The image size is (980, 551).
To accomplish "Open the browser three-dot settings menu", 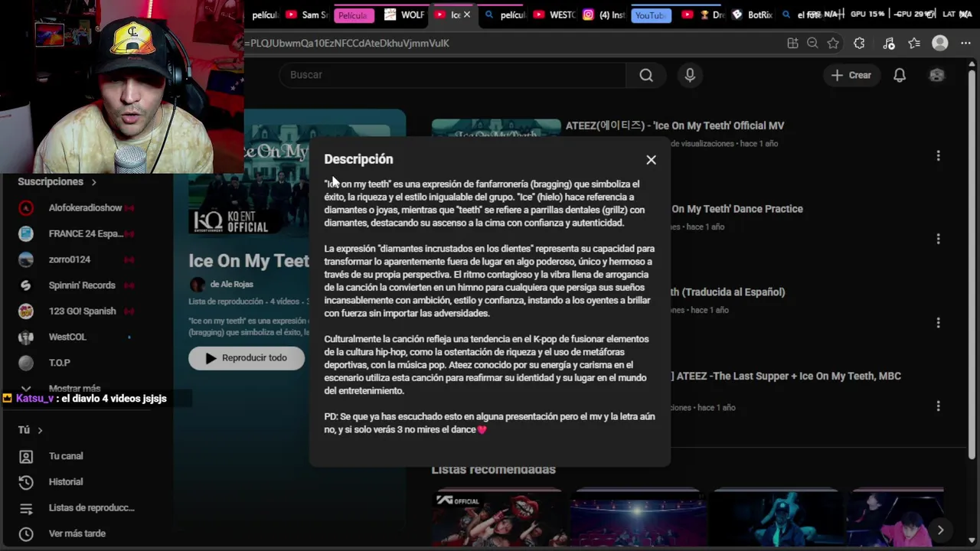I will coord(965,44).
